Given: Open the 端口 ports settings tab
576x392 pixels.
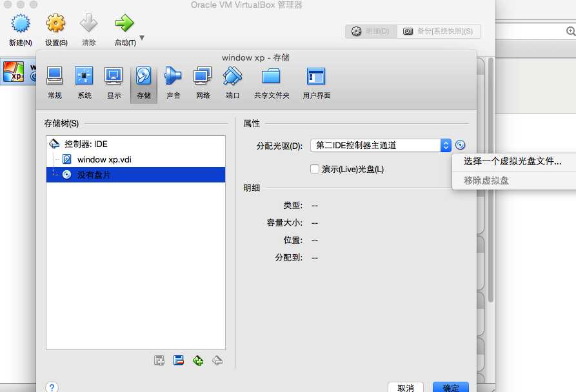Looking at the screenshot, I should 233,83.
